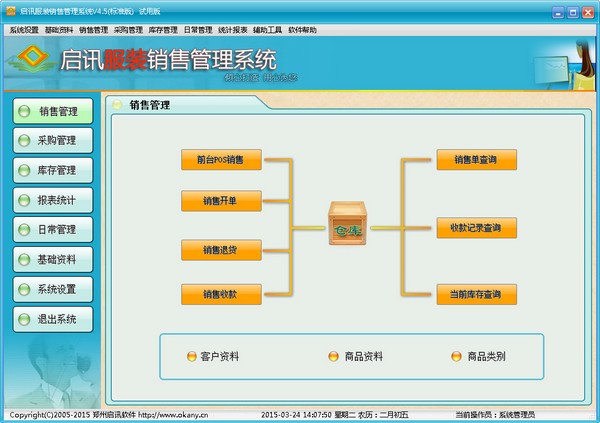Click the green dot icon on 销售管理 sidebar button
The height and width of the screenshot is (423, 600).
coord(24,111)
